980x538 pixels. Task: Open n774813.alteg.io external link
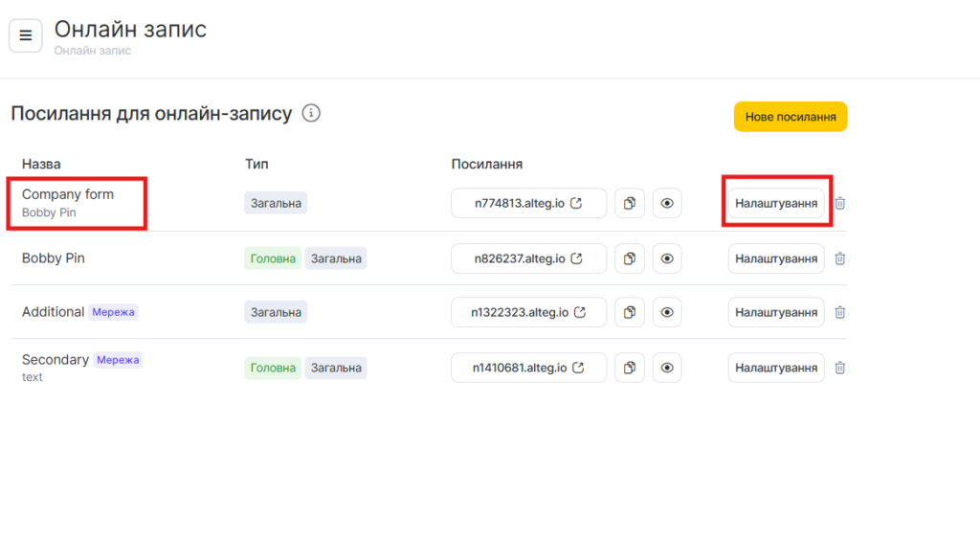[x=528, y=204]
